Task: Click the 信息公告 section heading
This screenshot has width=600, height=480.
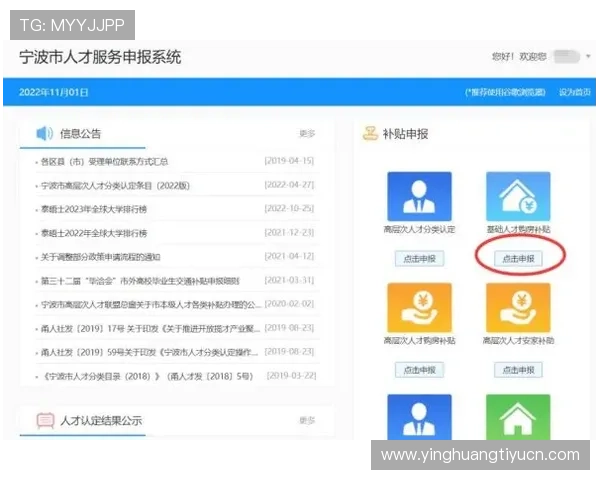Action: coord(80,134)
